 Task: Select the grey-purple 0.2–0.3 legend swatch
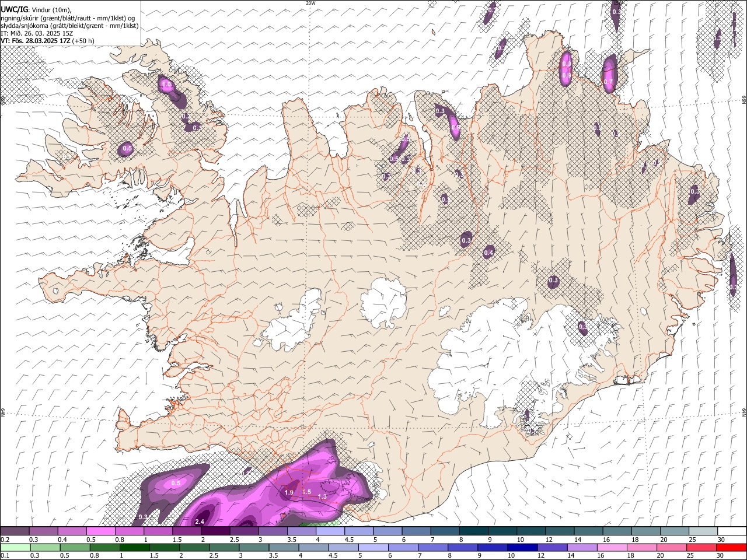(15, 531)
